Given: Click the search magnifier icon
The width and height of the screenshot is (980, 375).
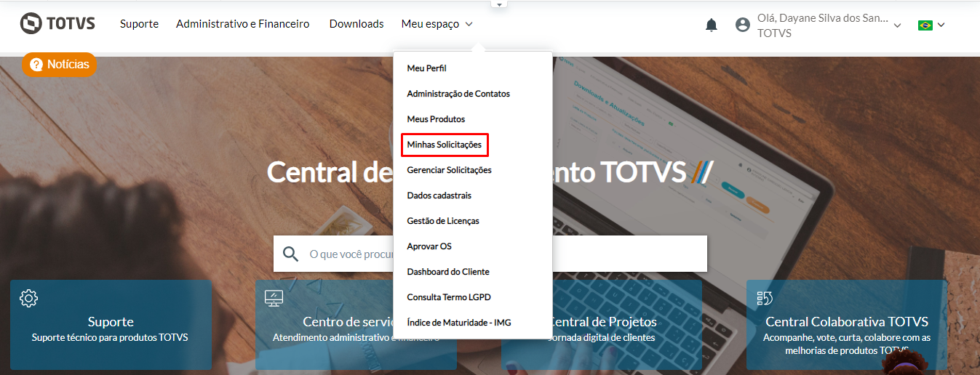Looking at the screenshot, I should 291,254.
